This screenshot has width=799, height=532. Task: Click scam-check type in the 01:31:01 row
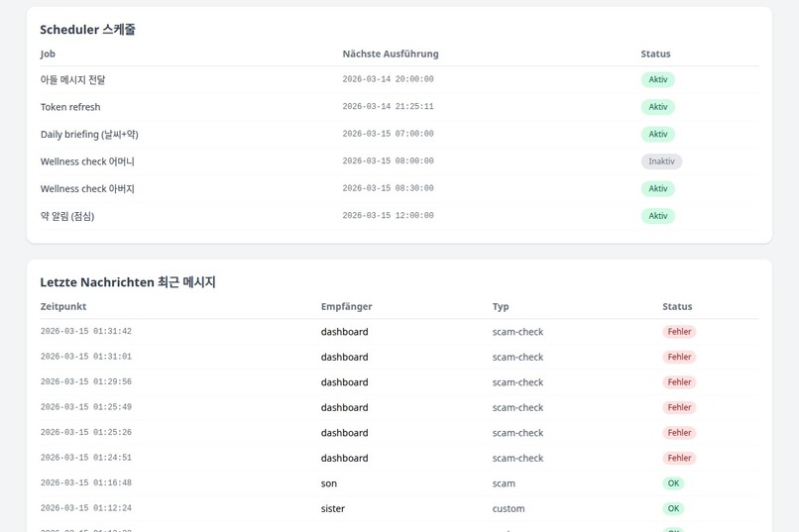tap(517, 358)
